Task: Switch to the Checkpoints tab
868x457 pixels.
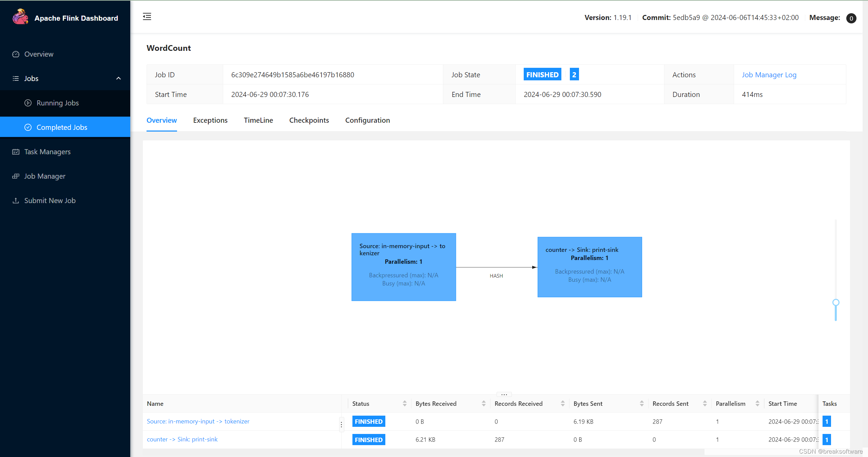Action: [x=309, y=120]
